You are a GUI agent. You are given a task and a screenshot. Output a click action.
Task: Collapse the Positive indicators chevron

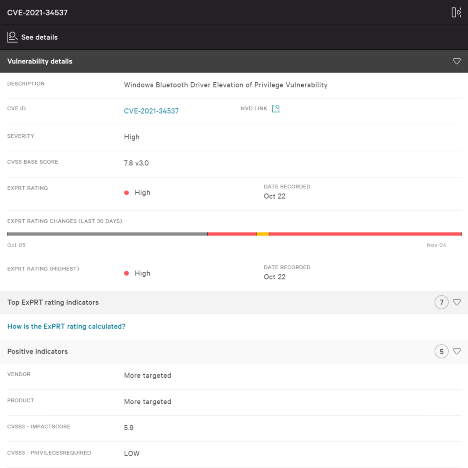(457, 351)
